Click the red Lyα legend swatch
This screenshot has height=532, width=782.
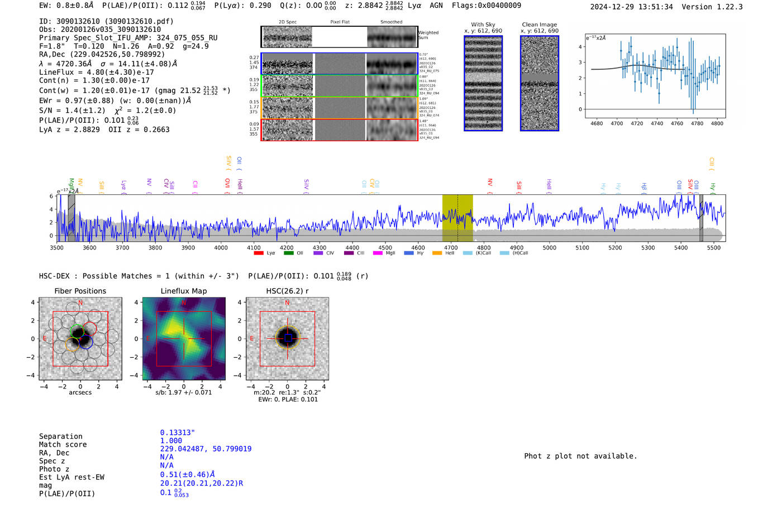259,253
